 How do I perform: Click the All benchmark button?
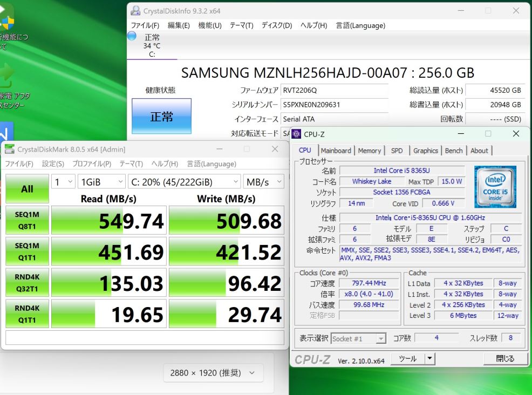pos(27,189)
